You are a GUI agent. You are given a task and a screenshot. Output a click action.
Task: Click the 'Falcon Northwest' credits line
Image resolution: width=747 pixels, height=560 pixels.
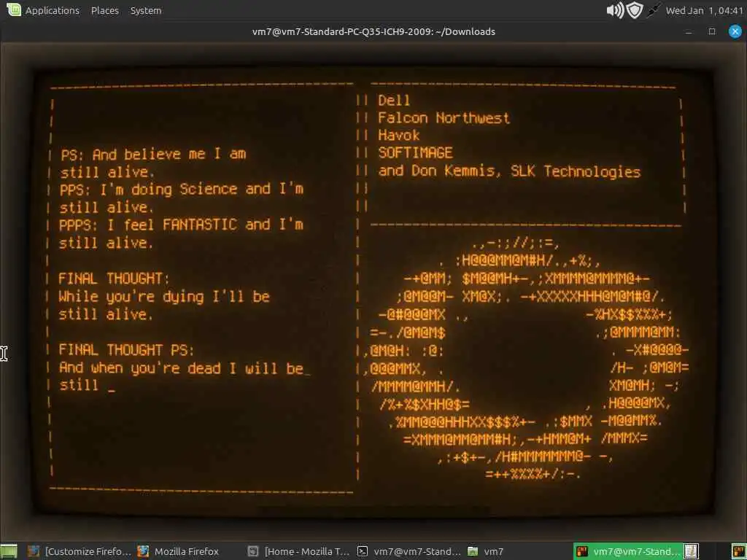pos(444,118)
